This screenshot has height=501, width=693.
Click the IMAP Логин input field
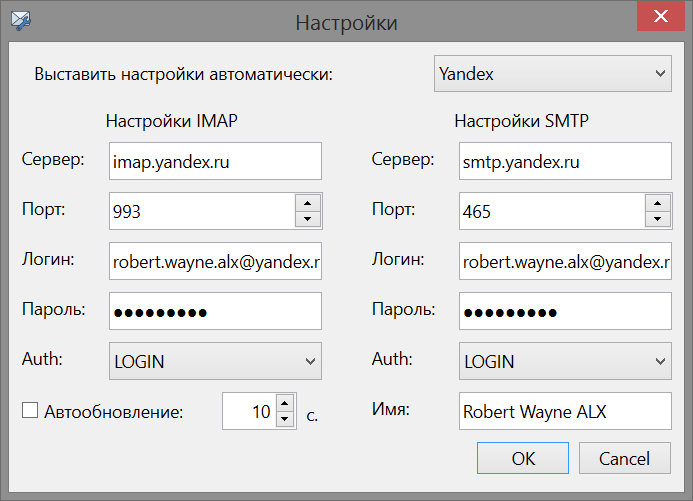pos(215,261)
